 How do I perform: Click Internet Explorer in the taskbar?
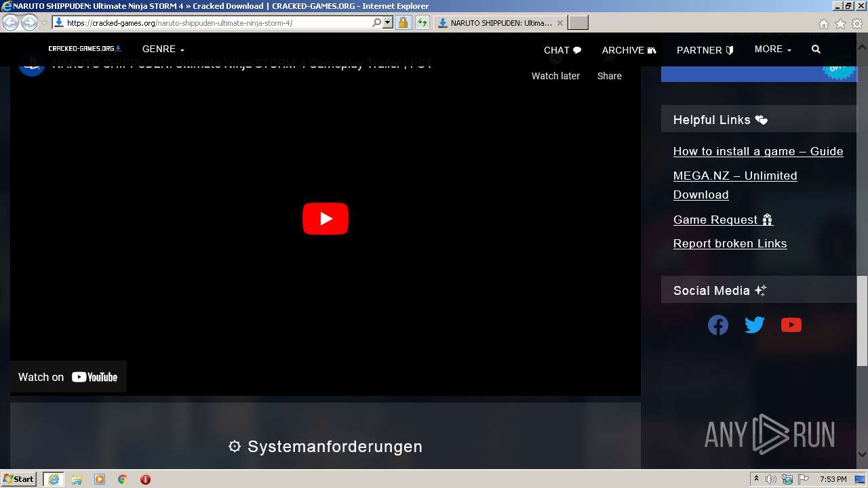pyautogui.click(x=54, y=479)
